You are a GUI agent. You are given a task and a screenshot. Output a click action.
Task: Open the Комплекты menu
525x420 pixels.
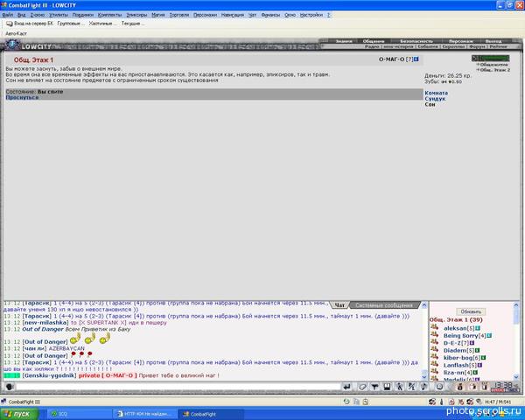point(110,15)
